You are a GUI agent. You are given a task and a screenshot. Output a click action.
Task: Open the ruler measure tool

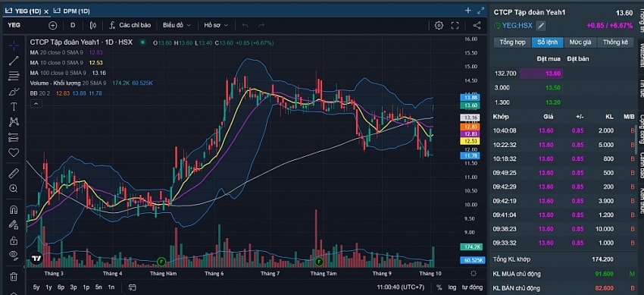14,173
